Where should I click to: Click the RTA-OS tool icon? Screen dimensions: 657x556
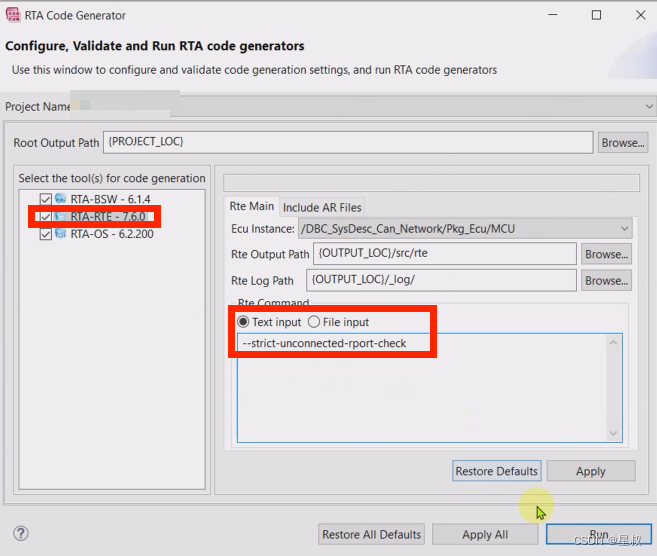(x=60, y=234)
